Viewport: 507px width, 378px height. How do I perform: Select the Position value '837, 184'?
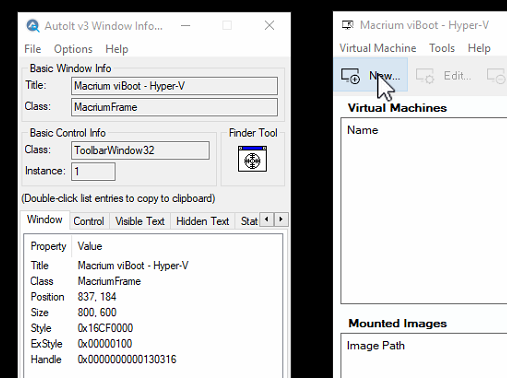97,297
